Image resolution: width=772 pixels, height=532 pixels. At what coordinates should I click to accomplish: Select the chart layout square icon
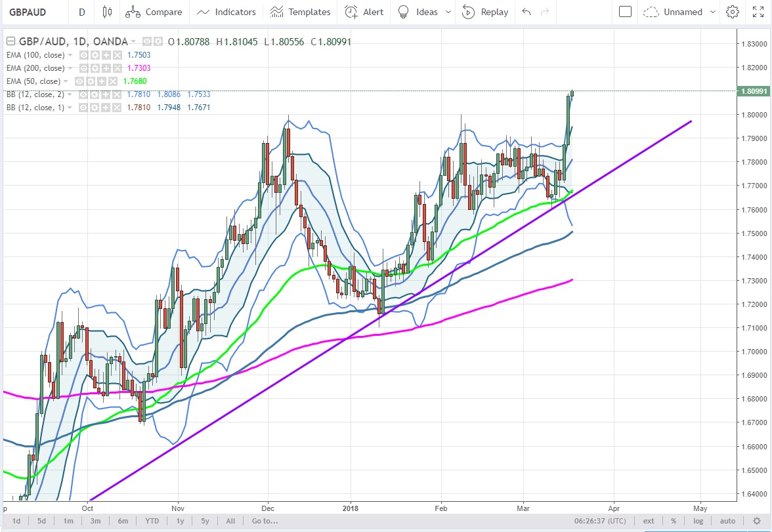tap(625, 12)
